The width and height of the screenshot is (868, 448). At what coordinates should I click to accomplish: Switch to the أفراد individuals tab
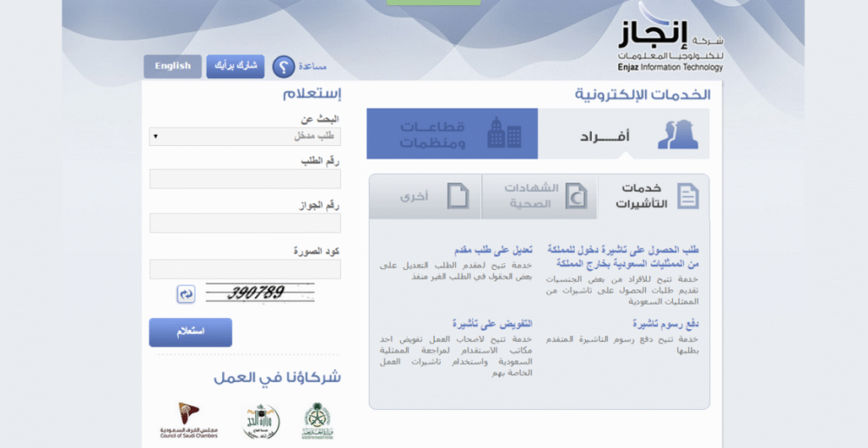[x=623, y=133]
